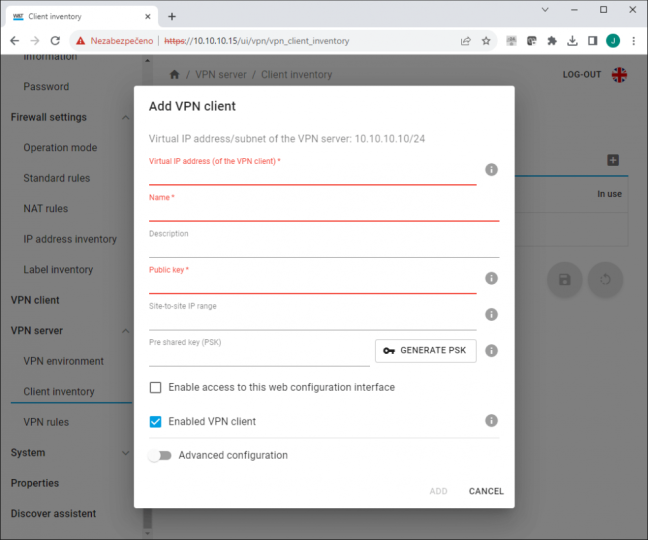648x540 pixels.
Task: Open IP address inventory menu item
Action: pos(70,239)
